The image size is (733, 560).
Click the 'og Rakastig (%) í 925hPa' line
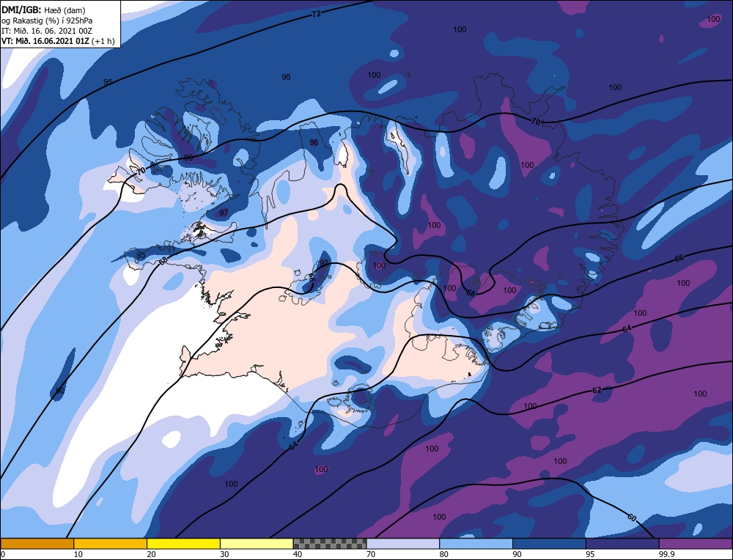pyautogui.click(x=47, y=20)
